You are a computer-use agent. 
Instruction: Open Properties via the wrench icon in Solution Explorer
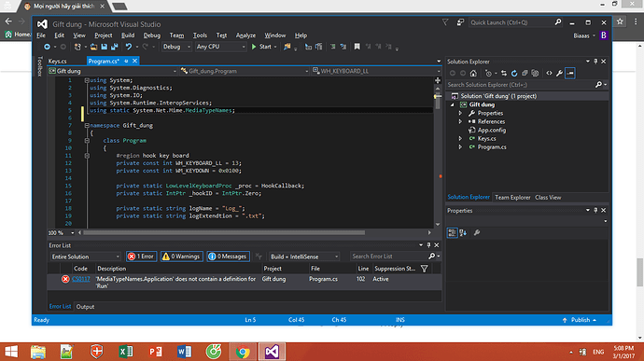click(x=559, y=73)
